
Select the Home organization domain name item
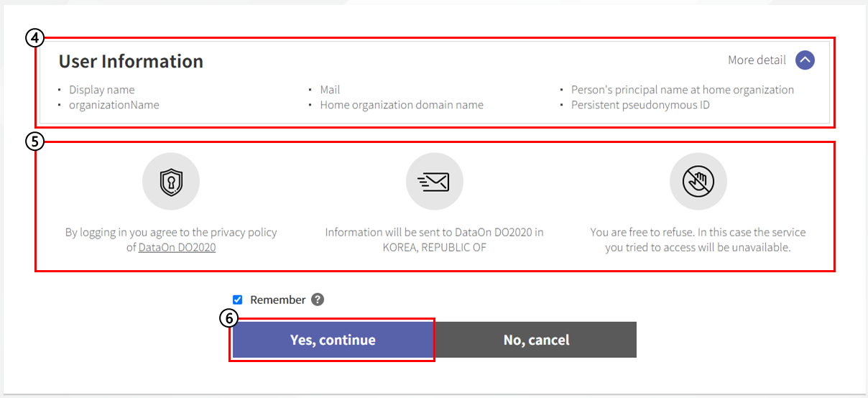(x=402, y=105)
